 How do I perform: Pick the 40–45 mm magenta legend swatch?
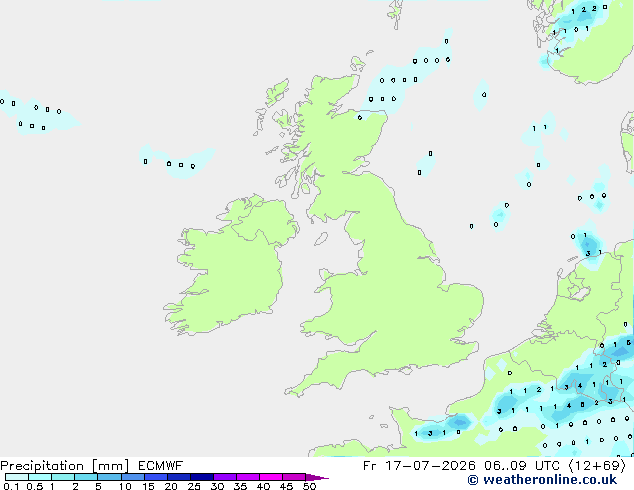coord(271,477)
